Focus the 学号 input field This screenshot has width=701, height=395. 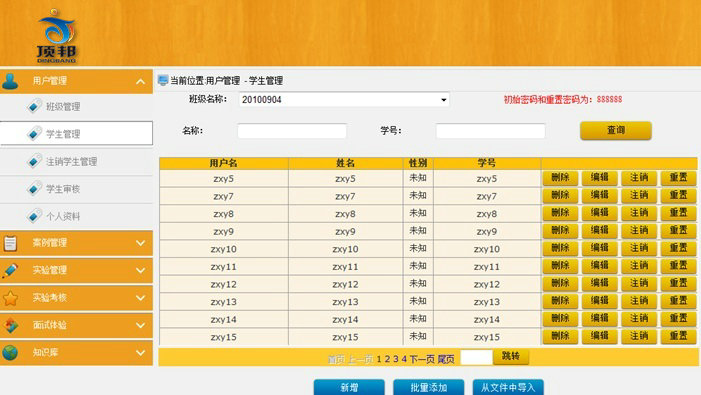(x=490, y=131)
